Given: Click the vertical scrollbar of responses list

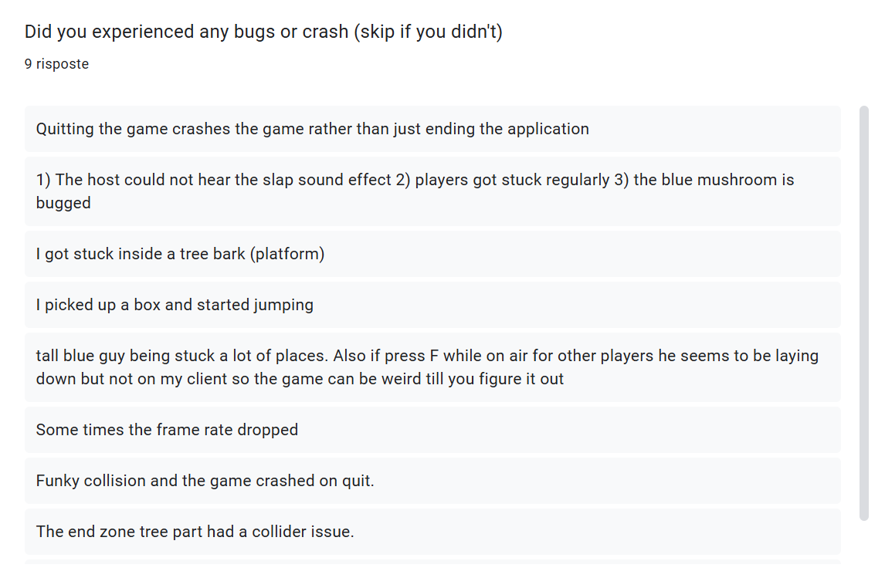Looking at the screenshot, I should point(863,313).
